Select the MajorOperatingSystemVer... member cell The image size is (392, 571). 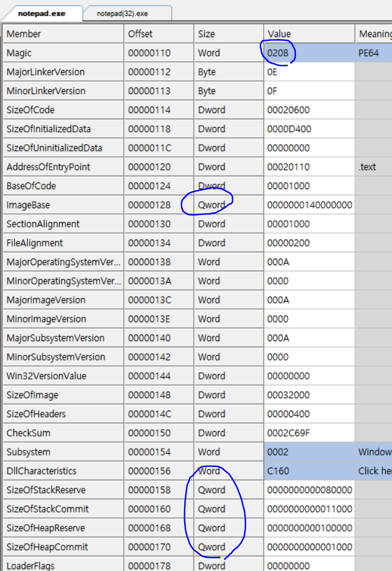point(63,262)
